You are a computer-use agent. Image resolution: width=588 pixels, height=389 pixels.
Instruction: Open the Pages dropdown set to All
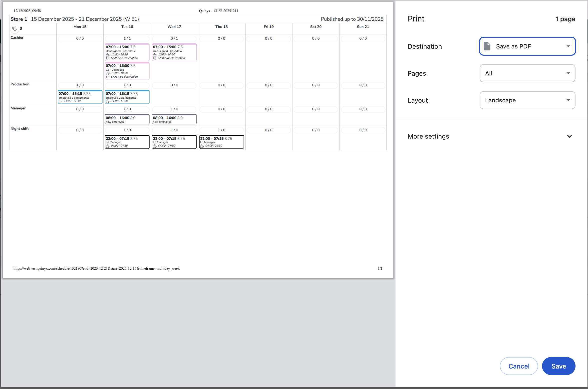(x=527, y=73)
